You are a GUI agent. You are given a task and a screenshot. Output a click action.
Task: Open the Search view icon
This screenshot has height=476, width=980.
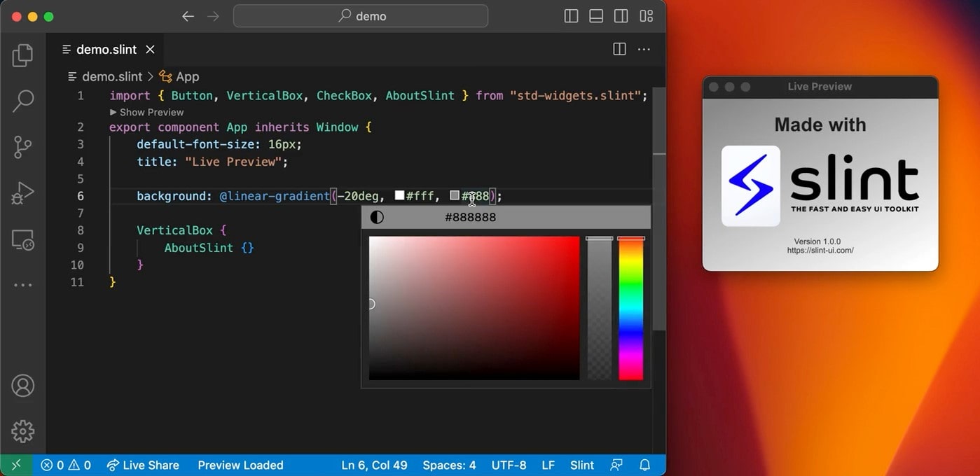pos(23,101)
